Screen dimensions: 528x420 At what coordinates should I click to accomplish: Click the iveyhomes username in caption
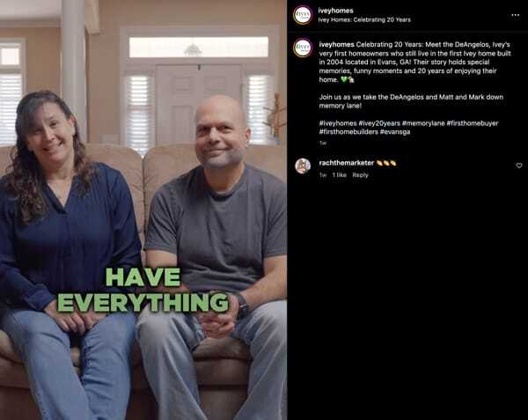(x=336, y=44)
